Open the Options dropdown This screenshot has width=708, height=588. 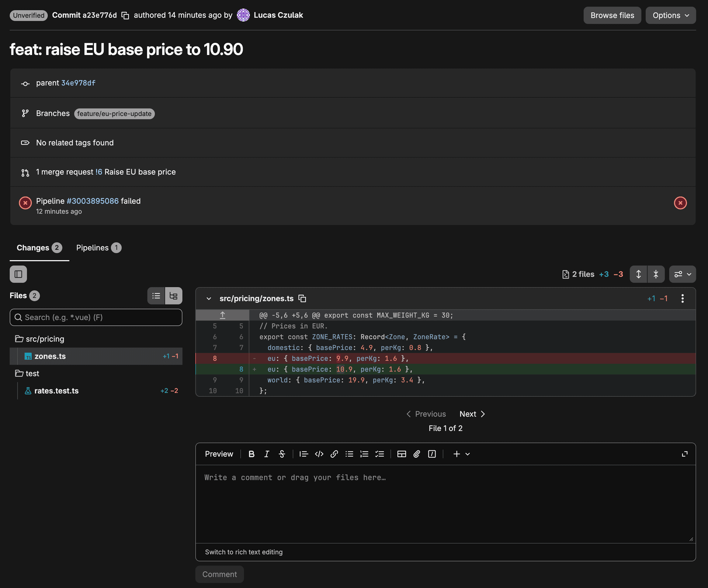[x=670, y=15]
